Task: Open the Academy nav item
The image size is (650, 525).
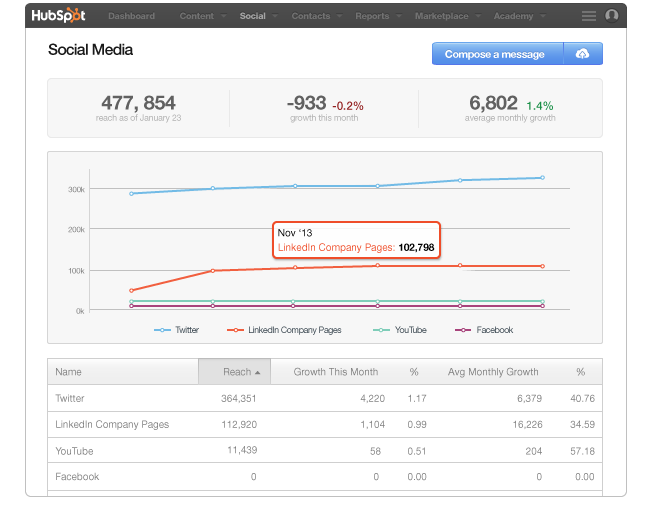Action: coord(513,16)
